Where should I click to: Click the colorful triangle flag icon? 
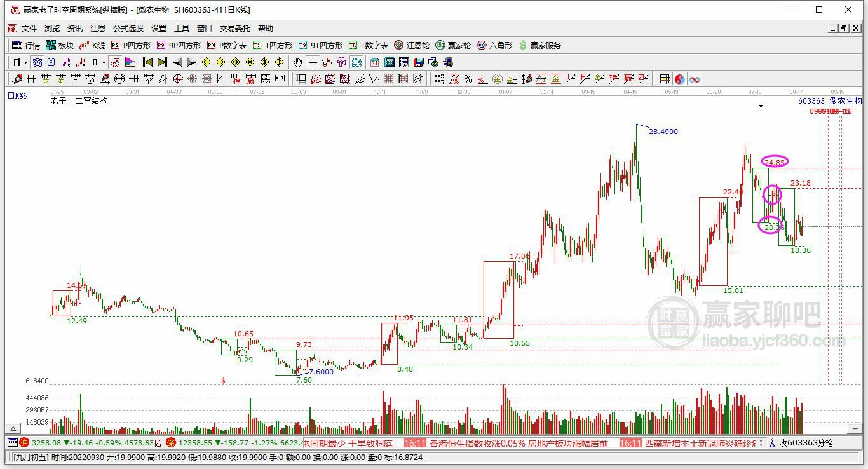(x=130, y=62)
